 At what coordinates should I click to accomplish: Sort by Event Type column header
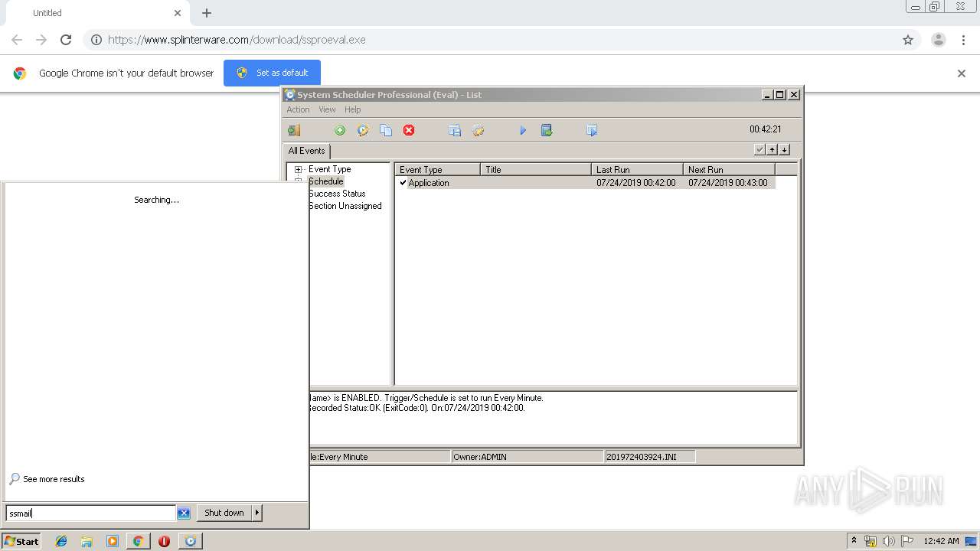(437, 170)
